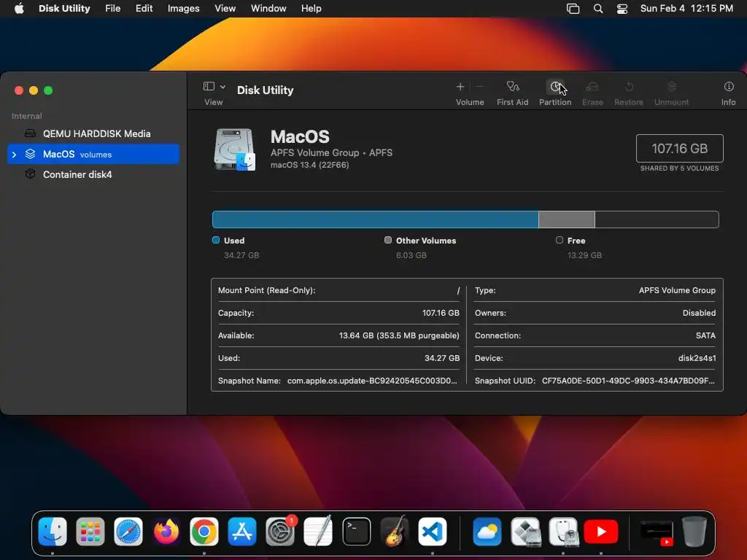Launch Safari from the Dock
Screen dimensions: 747x560
coord(128,532)
